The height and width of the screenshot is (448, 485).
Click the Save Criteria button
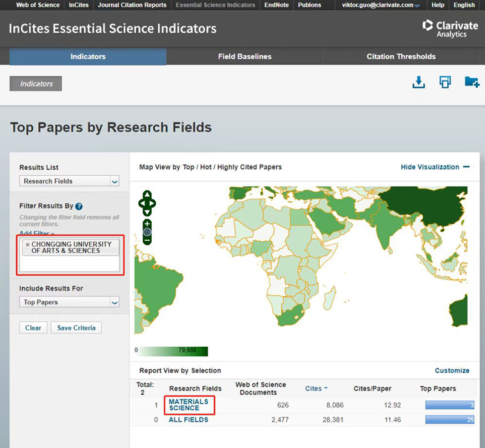[x=76, y=328]
